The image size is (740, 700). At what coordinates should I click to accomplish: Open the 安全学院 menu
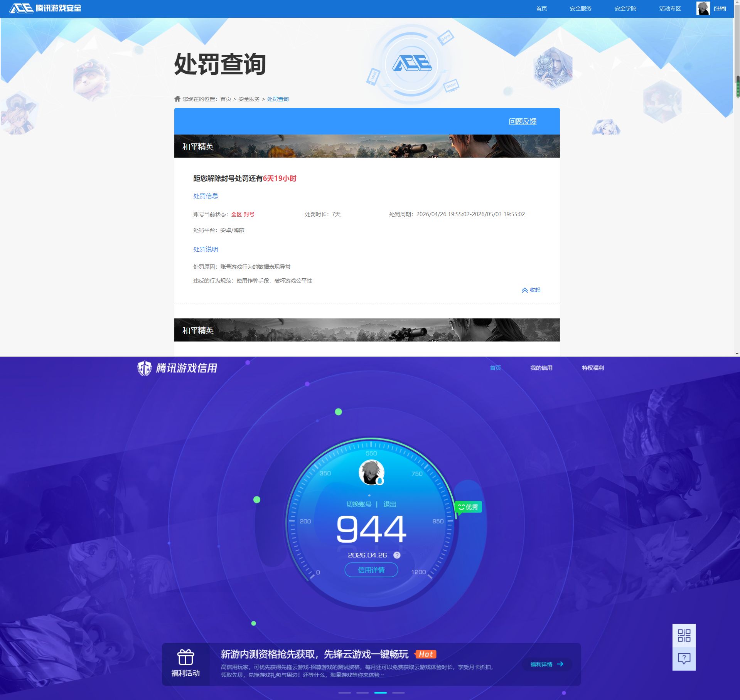[x=625, y=8]
